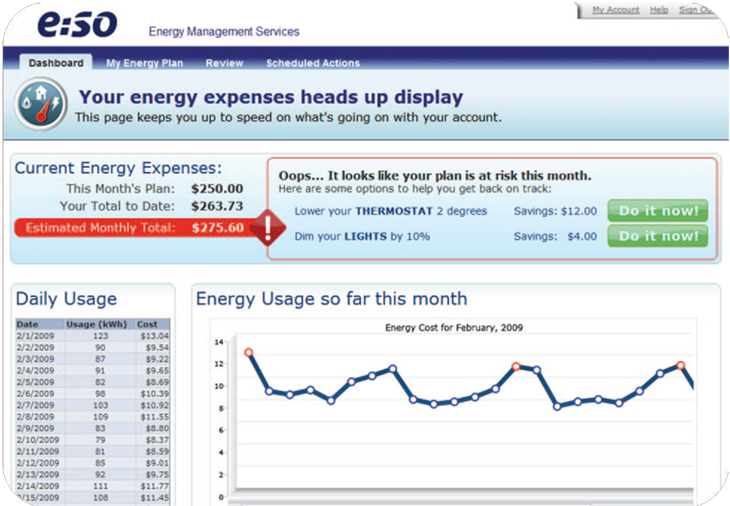Click the Estimated Monthly Total red bar
This screenshot has width=730, height=506.
click(x=137, y=228)
